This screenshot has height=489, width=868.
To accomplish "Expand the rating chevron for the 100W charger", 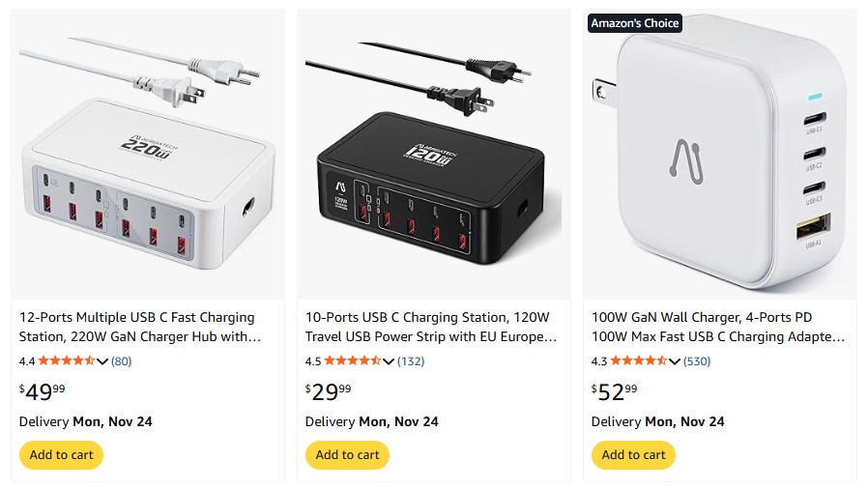I will 675,361.
